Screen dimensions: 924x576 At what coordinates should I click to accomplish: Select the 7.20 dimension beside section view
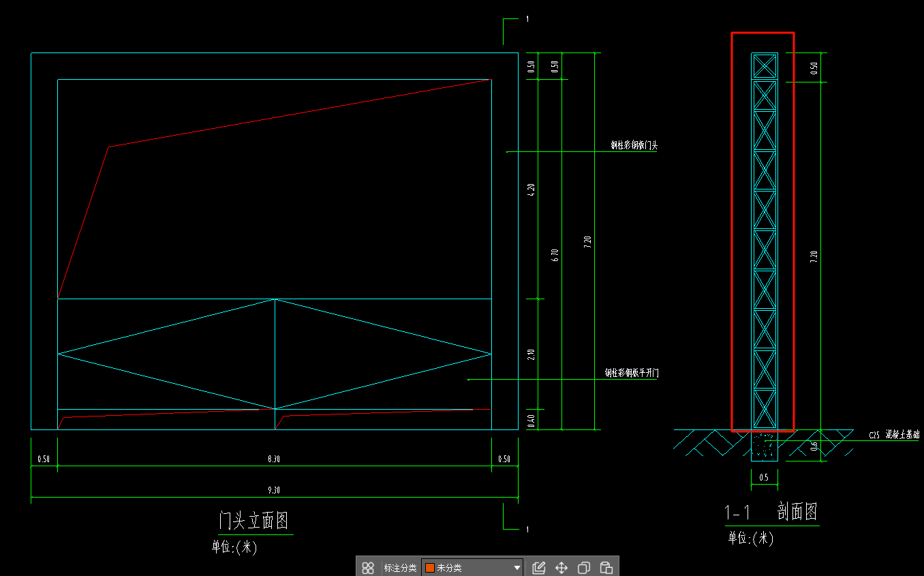click(814, 256)
